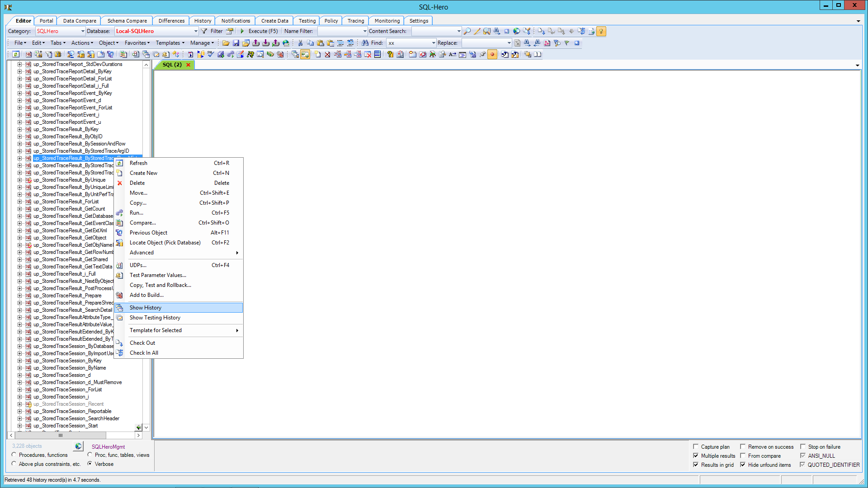Open the Find combo box dropdown
868x488 pixels.
point(434,43)
